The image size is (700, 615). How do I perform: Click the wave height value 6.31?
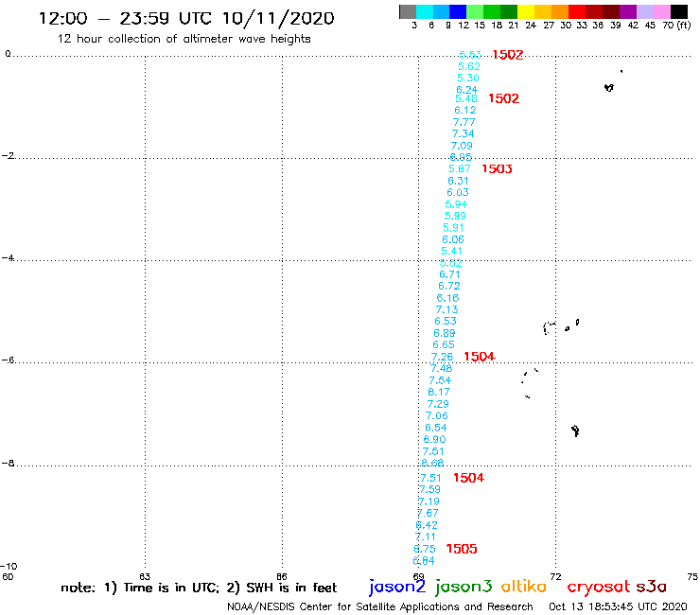tap(458, 181)
